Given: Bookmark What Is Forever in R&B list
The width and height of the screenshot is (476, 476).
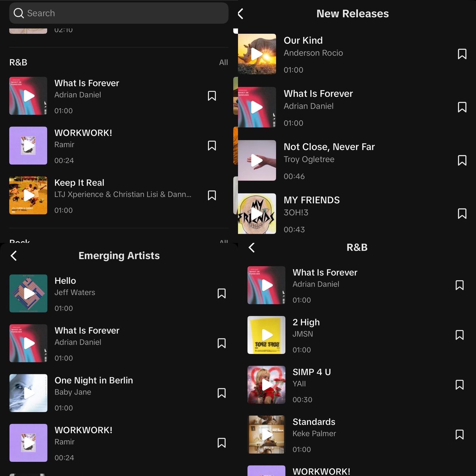Looking at the screenshot, I should click(x=460, y=285).
